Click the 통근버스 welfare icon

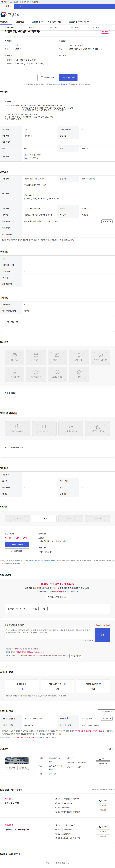(x=14, y=357)
